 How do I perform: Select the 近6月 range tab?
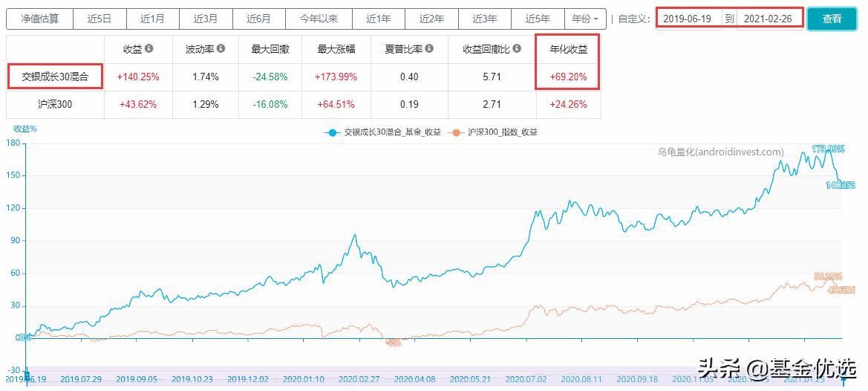coord(259,19)
